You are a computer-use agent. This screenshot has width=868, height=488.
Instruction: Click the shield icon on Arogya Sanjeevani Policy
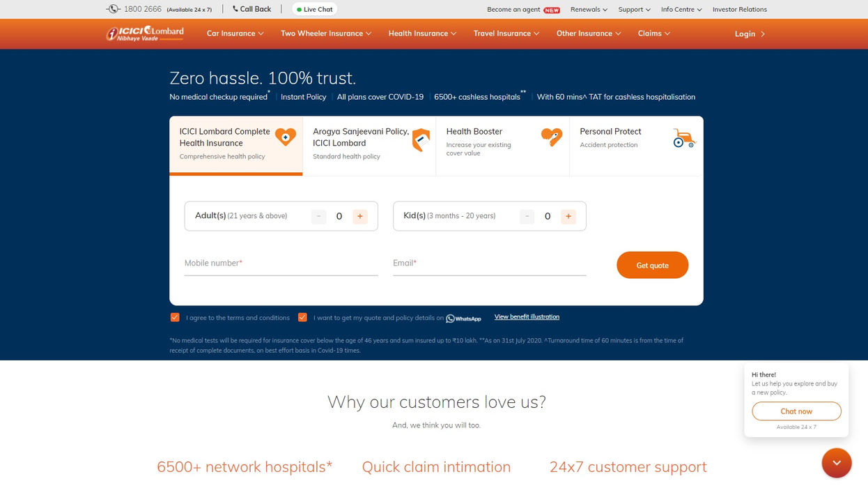coord(421,140)
